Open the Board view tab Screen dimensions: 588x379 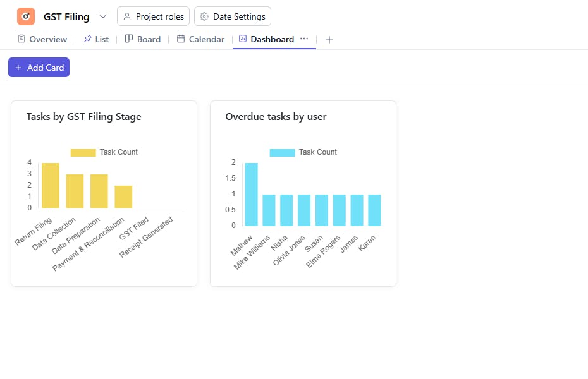pyautogui.click(x=149, y=39)
